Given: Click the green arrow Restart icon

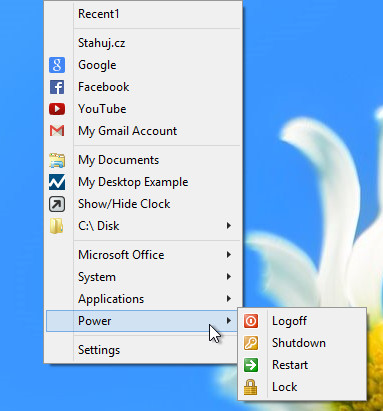Looking at the screenshot, I should [x=251, y=365].
